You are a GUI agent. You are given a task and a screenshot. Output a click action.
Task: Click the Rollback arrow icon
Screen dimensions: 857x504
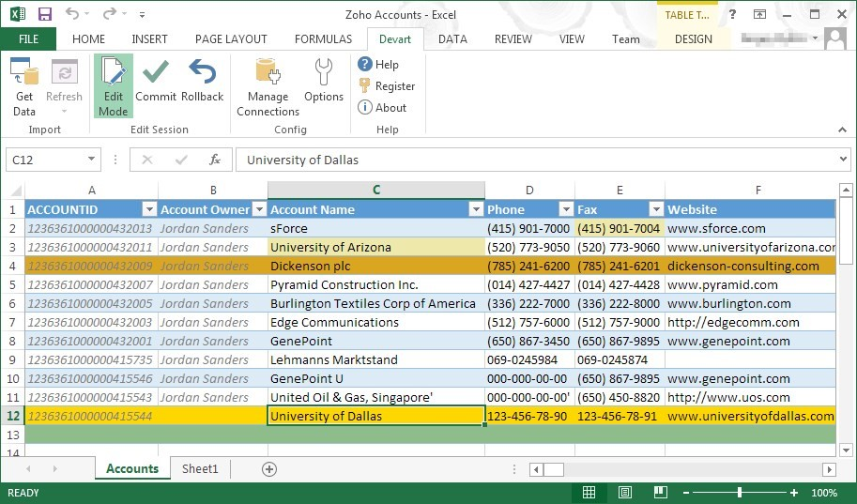click(x=202, y=72)
